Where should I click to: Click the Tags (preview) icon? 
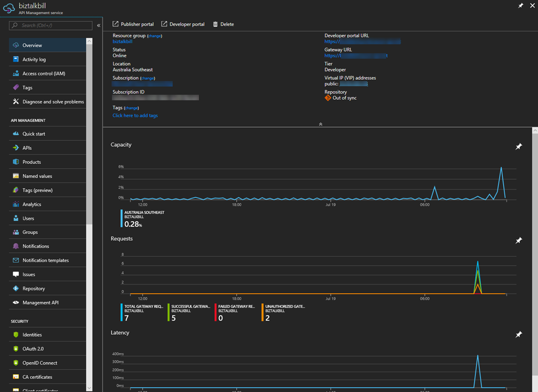[x=16, y=190]
